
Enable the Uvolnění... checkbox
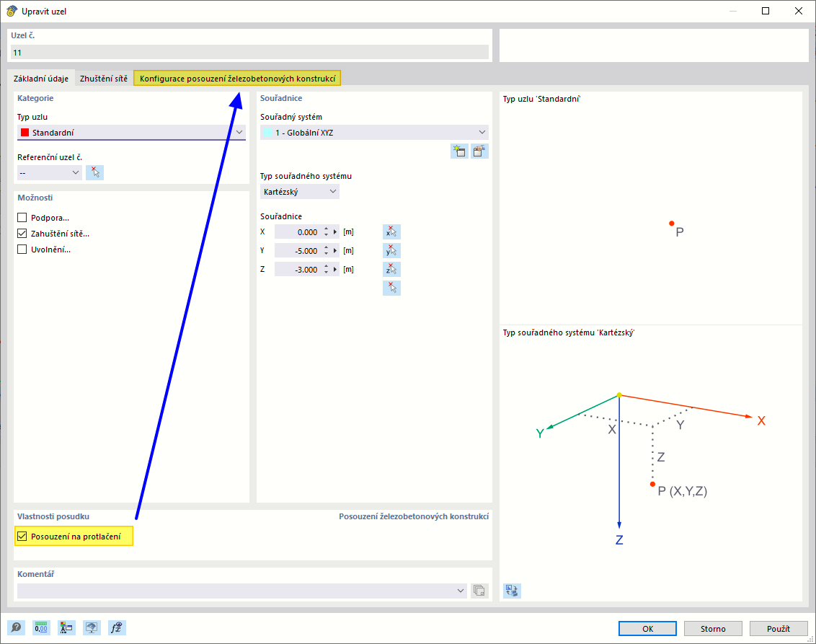click(22, 250)
